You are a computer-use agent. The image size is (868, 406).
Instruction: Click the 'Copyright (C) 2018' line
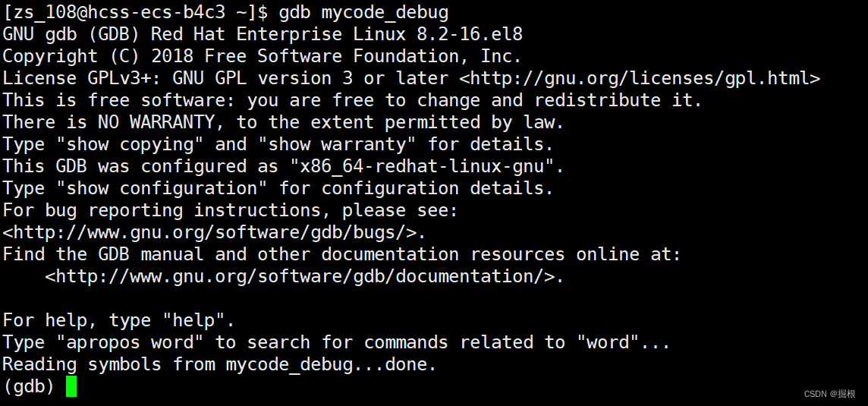point(263,56)
